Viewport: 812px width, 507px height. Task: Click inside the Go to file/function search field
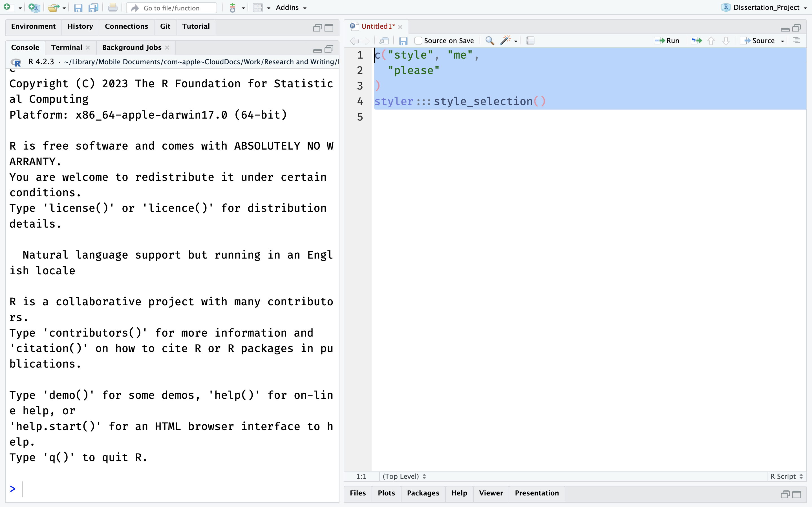tap(171, 8)
